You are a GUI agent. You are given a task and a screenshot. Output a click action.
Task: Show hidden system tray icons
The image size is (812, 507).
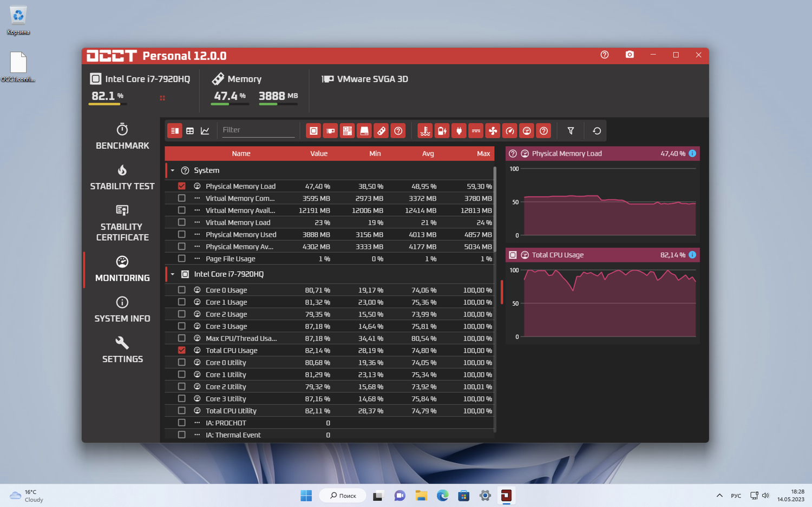(719, 496)
